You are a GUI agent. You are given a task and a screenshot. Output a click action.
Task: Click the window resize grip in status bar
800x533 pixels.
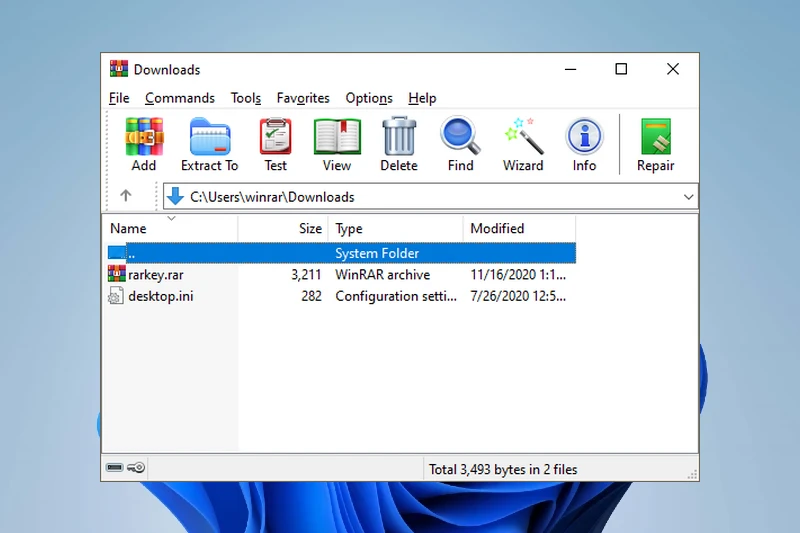tap(692, 474)
